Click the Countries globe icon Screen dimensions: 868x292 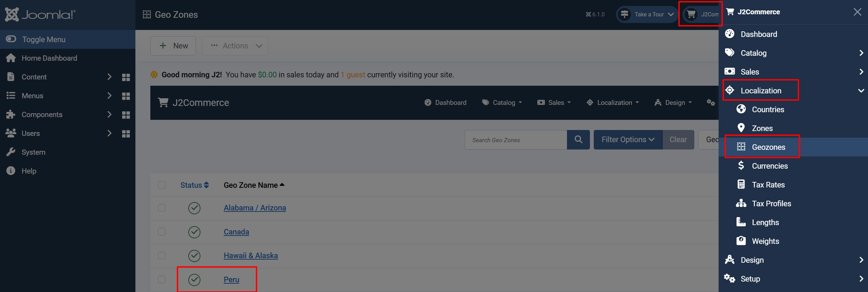(741, 109)
